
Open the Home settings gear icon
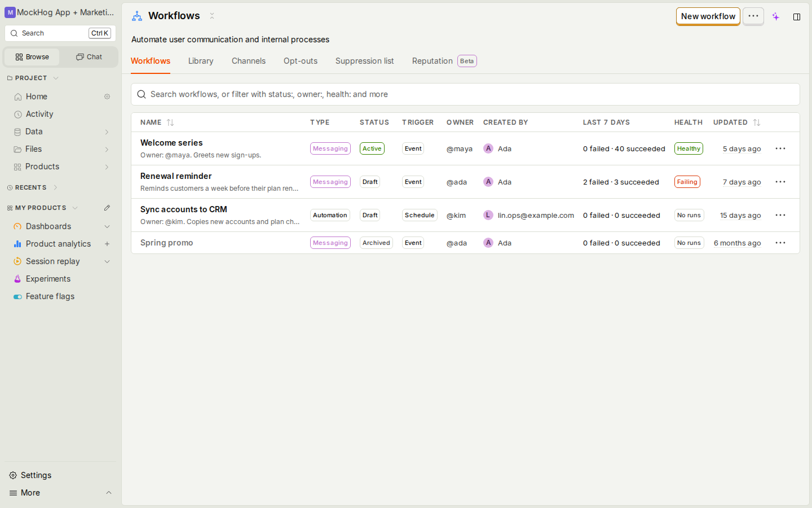pyautogui.click(x=107, y=97)
